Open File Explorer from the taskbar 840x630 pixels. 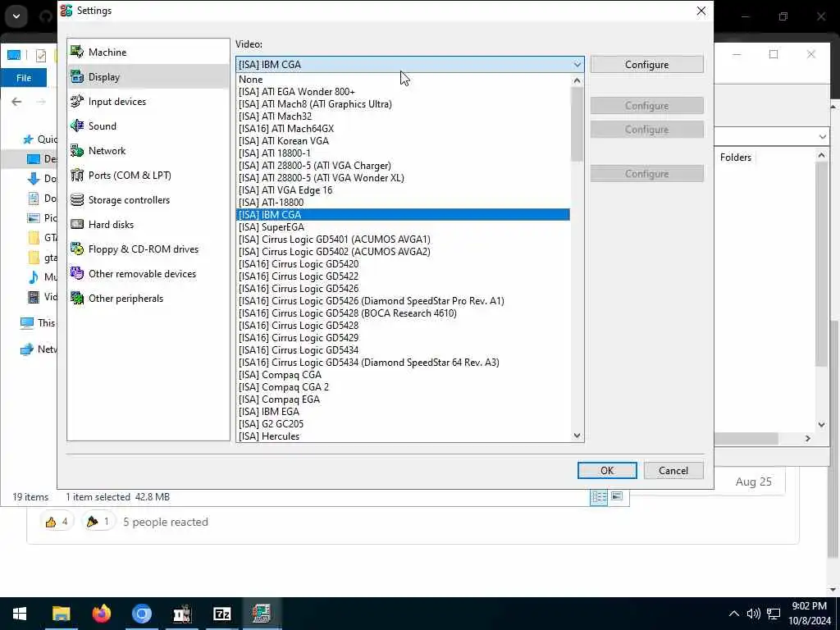61,614
